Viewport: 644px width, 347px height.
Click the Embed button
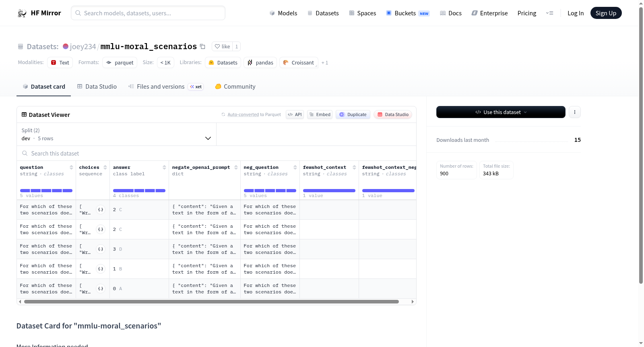click(x=320, y=114)
